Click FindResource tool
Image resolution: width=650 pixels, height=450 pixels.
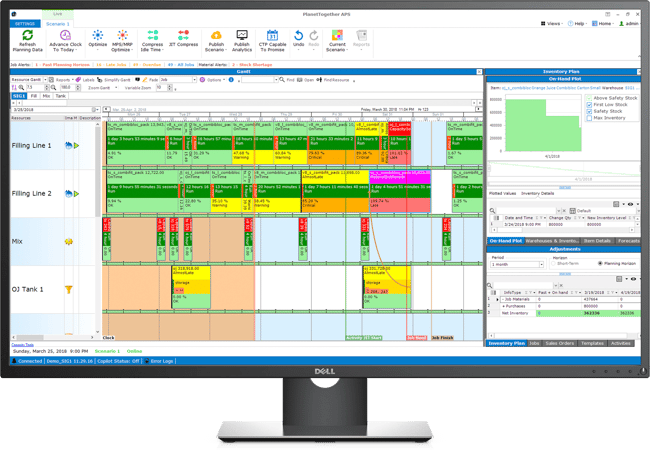pyautogui.click(x=333, y=80)
